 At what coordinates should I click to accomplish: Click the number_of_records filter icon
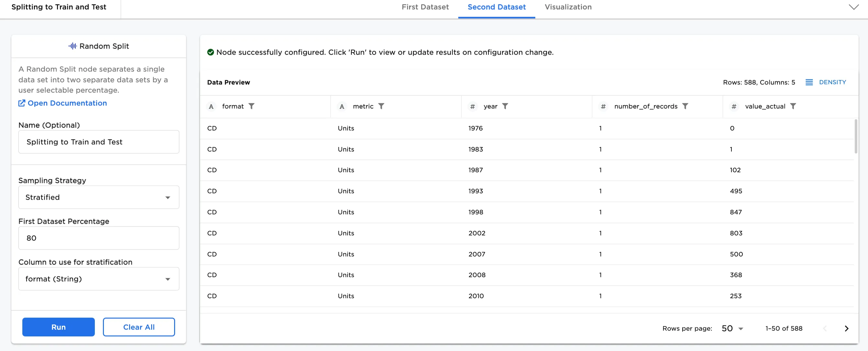coord(685,106)
